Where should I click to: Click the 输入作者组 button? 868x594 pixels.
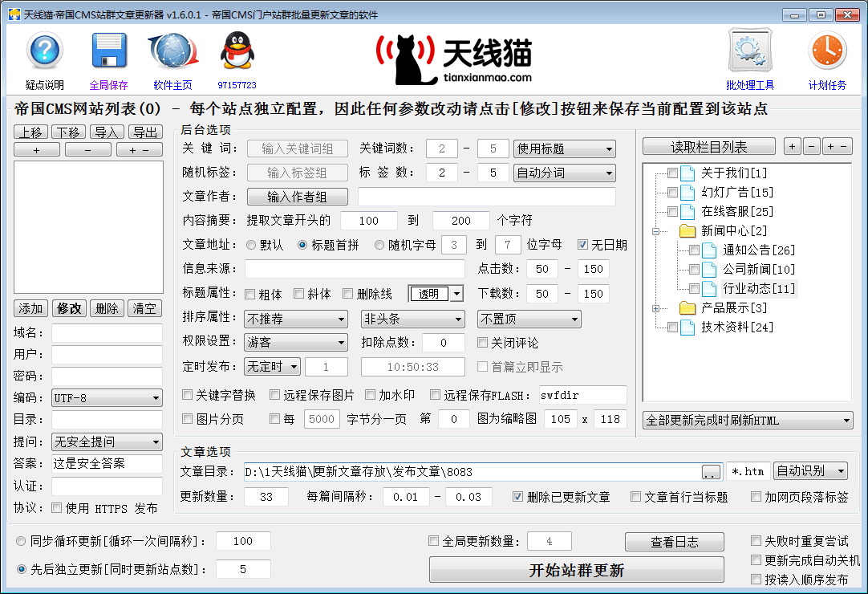click(x=298, y=197)
